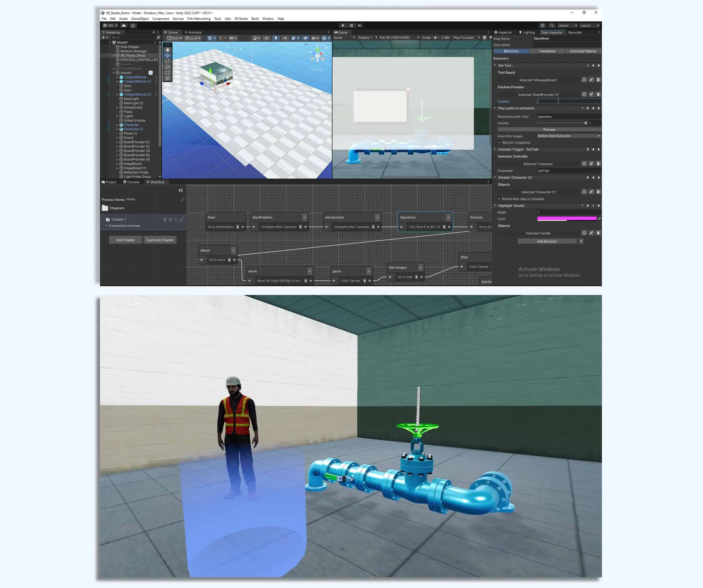This screenshot has width=703, height=588.
Task: Delete the Animate Trigger - SetTalk behavior
Action: click(599, 149)
